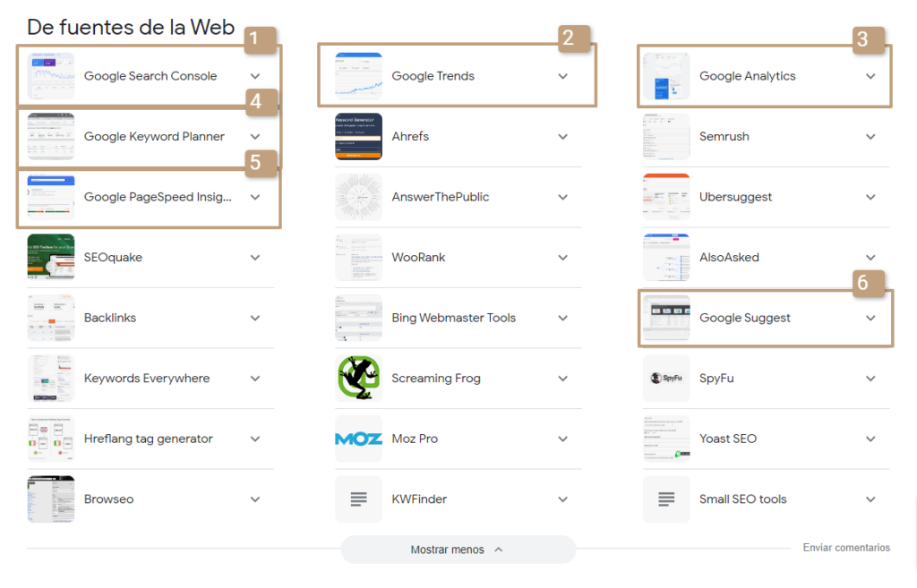The width and height of the screenshot is (917, 588).
Task: Open the Google Search Console thumbnail
Action: pyautogui.click(x=51, y=76)
